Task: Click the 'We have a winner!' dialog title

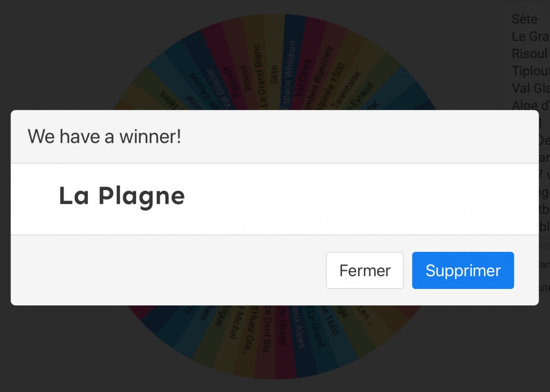Action: click(x=104, y=136)
